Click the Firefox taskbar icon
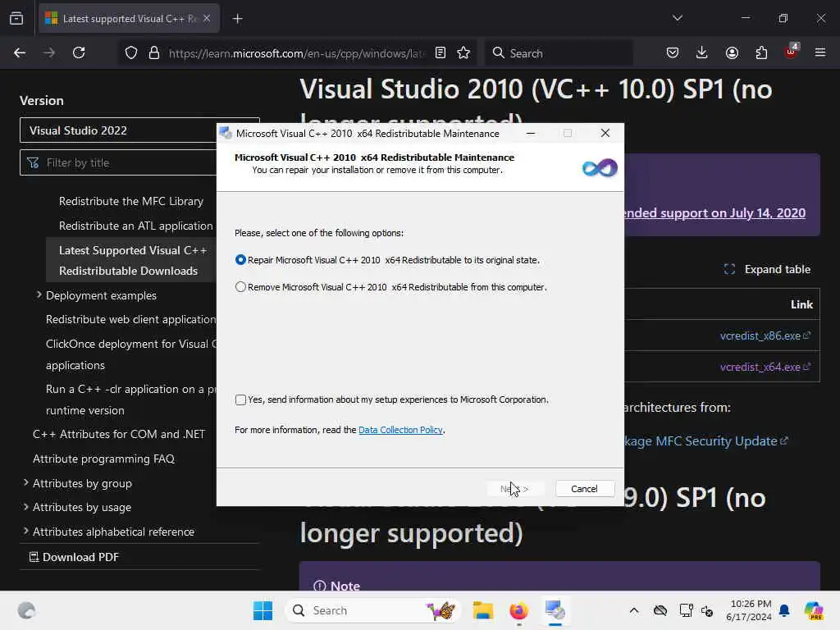 point(518,610)
